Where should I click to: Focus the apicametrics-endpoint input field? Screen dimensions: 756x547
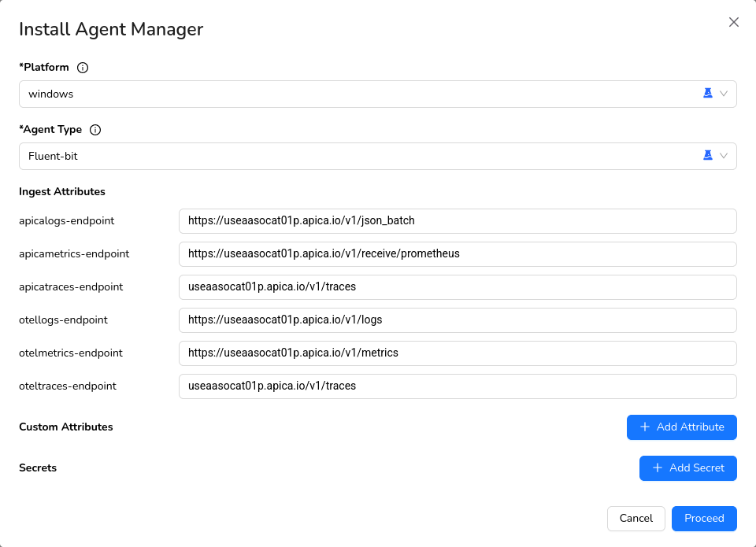coord(457,254)
